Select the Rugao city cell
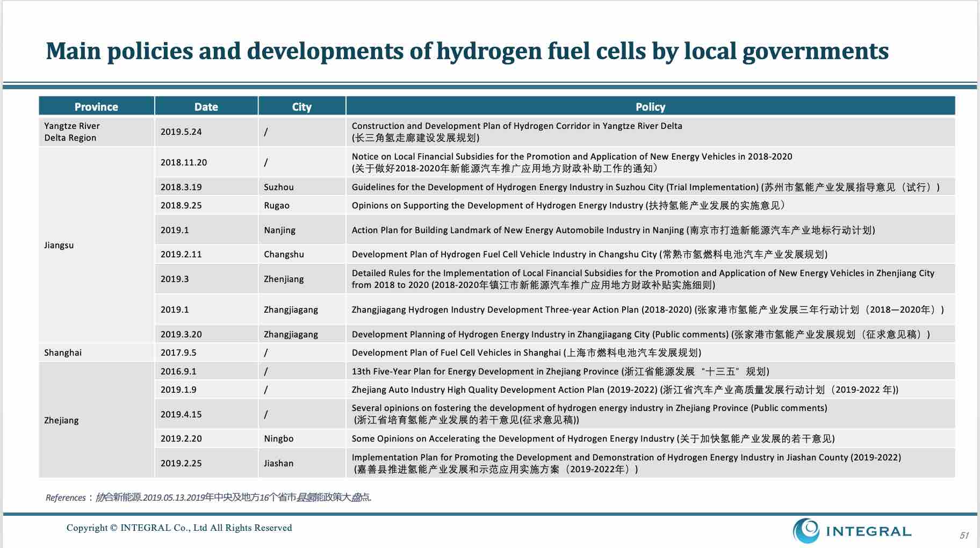The height and width of the screenshot is (548, 980). coord(302,205)
